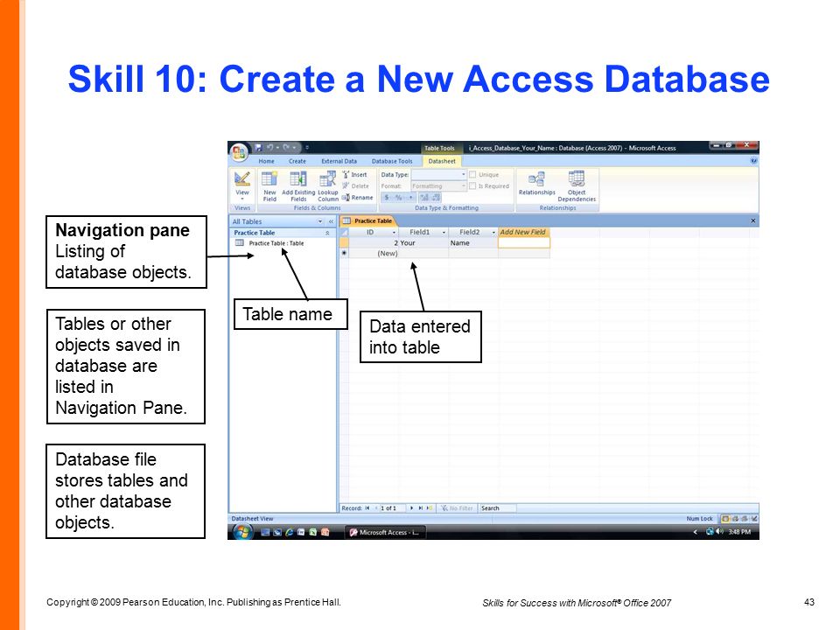Customize Quick Access Toolbar dropdown
Image resolution: width=840 pixels, height=630 pixels.
(x=307, y=147)
